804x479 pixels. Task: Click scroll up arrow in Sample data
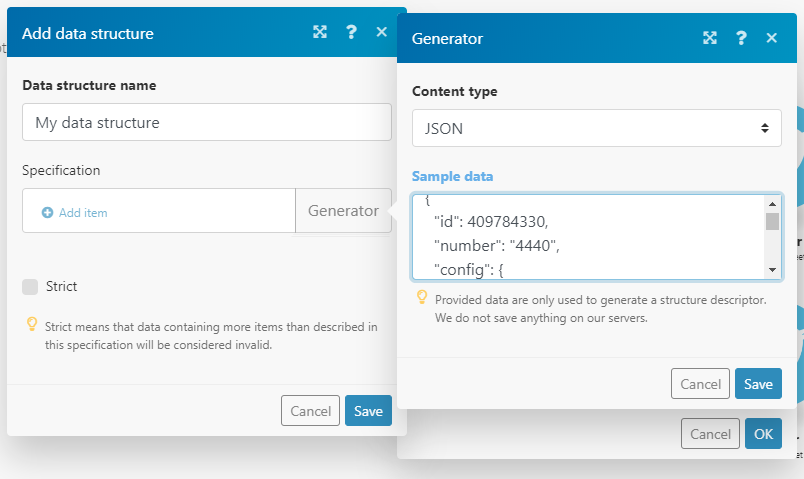tap(772, 204)
